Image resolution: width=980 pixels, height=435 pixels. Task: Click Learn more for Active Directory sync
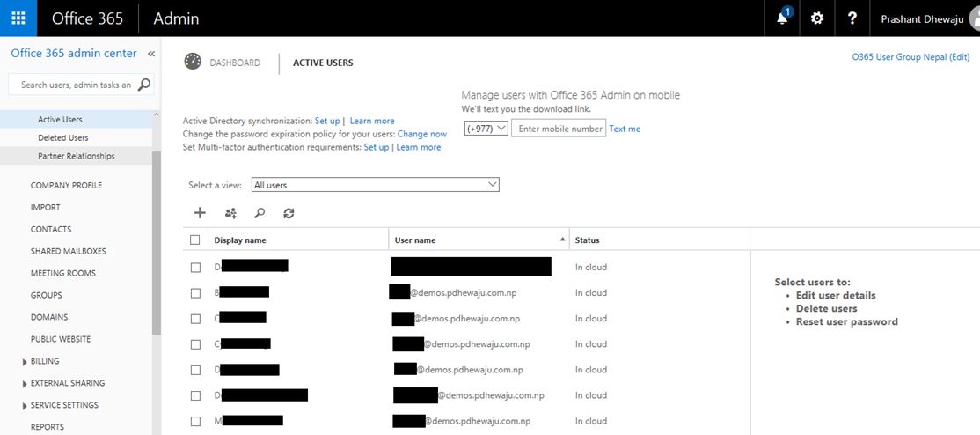point(372,121)
